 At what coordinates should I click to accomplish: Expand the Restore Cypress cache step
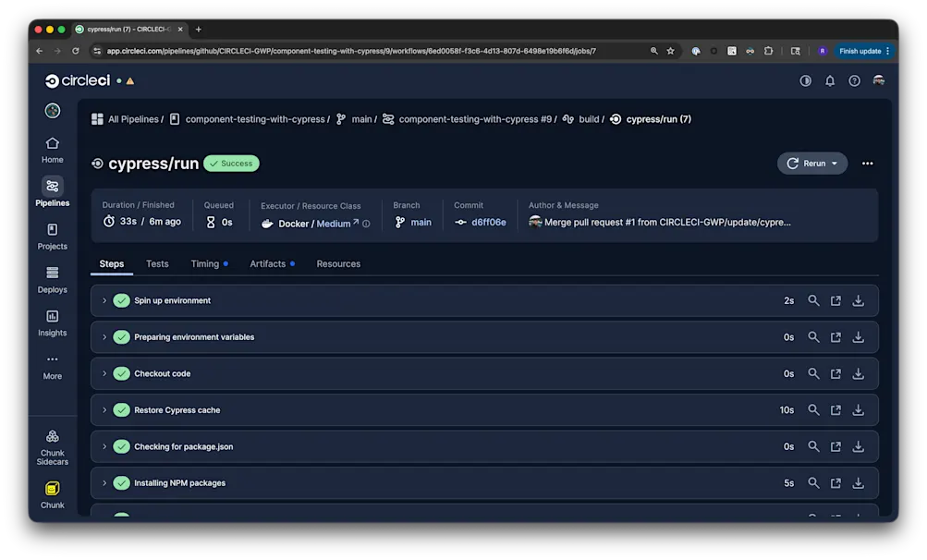click(x=104, y=409)
